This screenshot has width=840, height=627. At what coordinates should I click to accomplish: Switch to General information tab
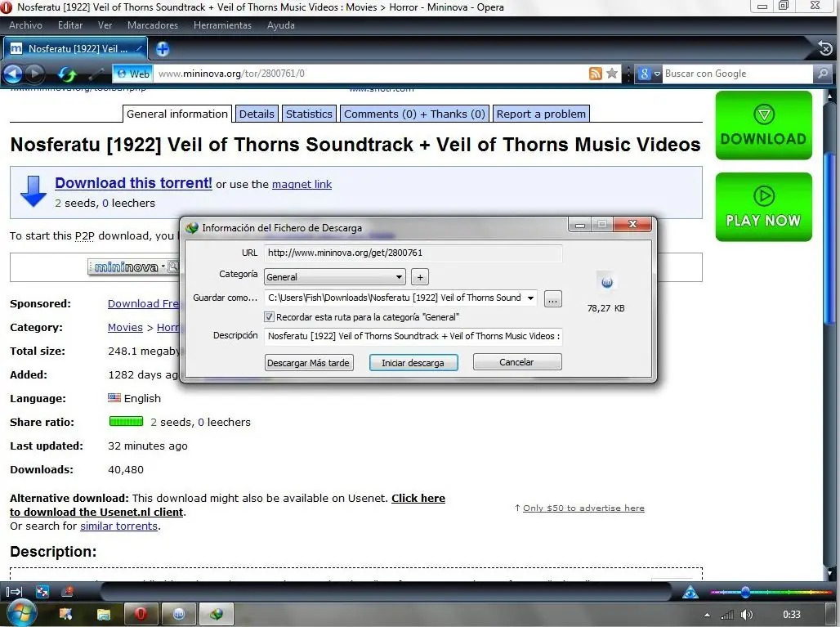(176, 114)
